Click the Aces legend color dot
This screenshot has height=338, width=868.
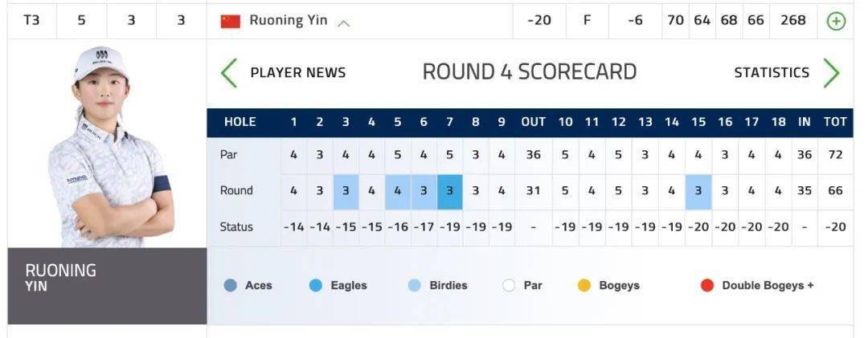231,285
